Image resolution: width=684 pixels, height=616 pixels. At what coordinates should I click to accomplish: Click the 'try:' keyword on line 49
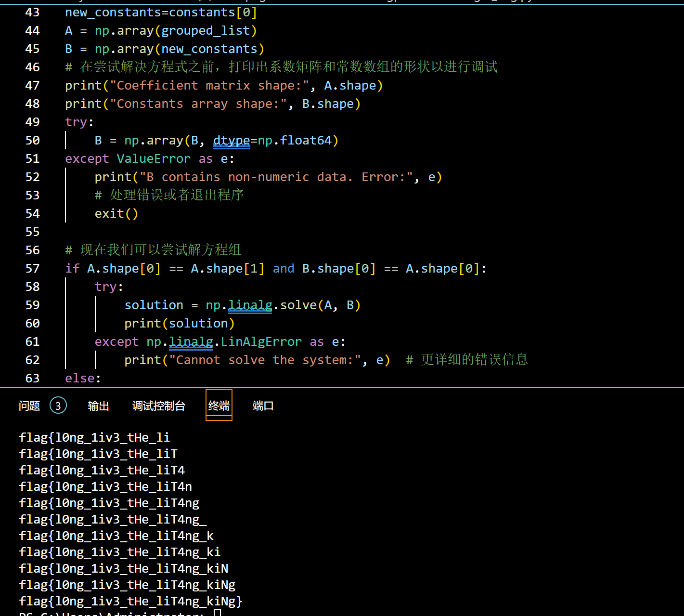click(79, 122)
